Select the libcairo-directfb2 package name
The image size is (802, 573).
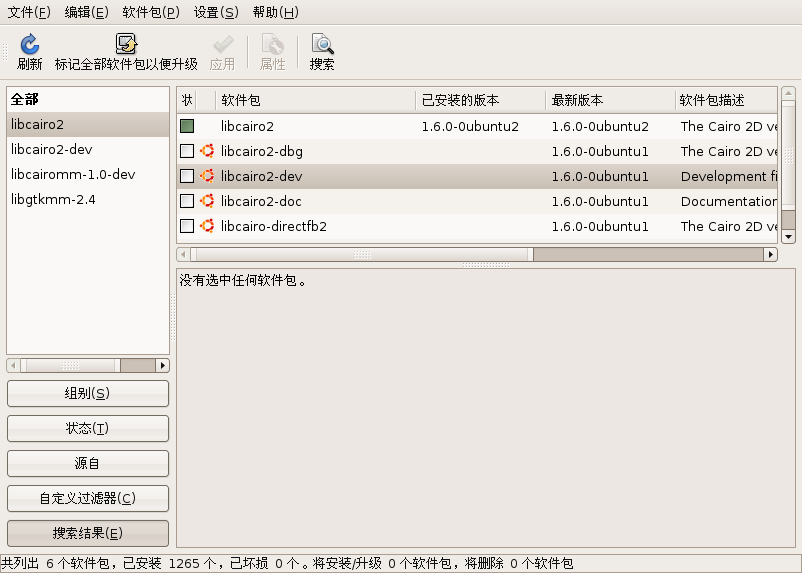pos(274,227)
